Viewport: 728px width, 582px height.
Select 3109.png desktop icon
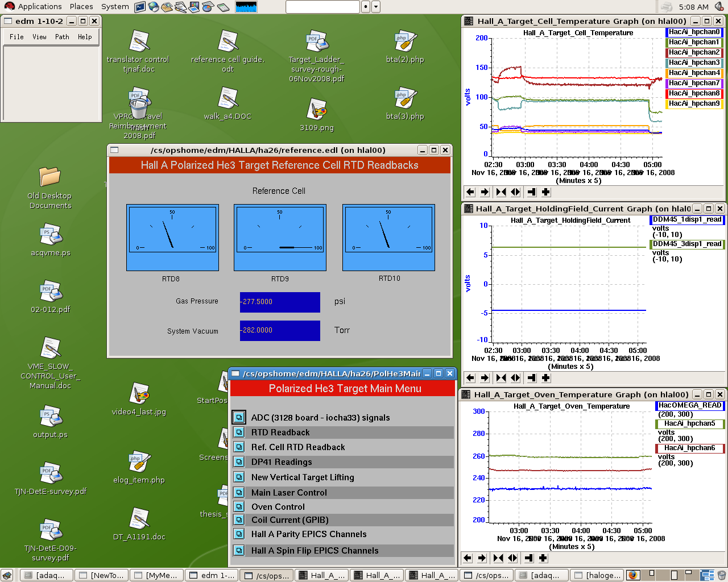pos(317,116)
